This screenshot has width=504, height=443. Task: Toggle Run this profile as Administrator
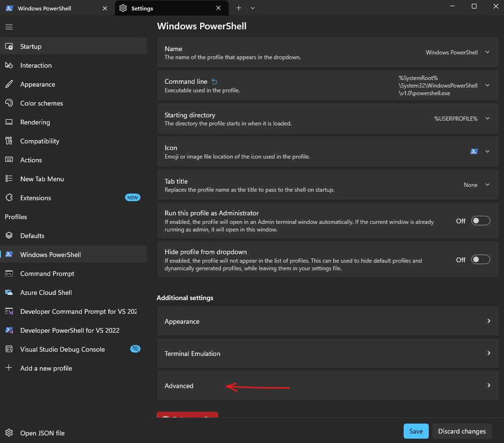coord(480,221)
